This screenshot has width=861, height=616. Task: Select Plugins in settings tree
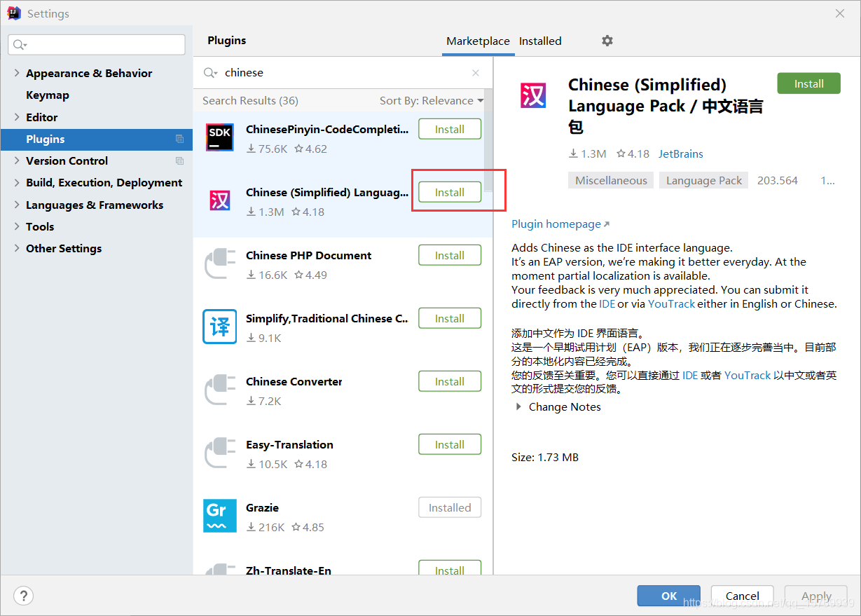96,139
